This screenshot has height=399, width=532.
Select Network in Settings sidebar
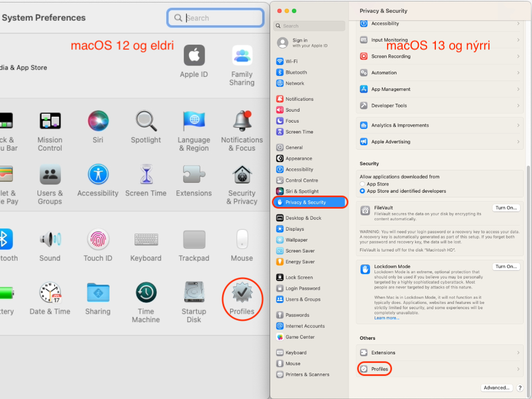click(x=310, y=83)
